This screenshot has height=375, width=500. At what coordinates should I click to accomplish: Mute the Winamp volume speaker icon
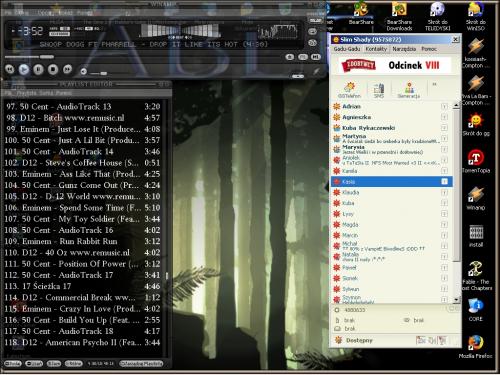pyautogui.click(x=83, y=72)
